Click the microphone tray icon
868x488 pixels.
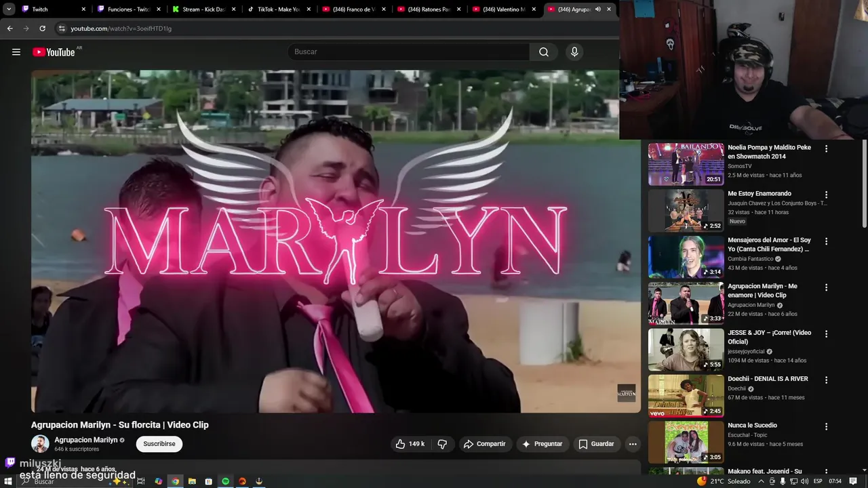tap(783, 481)
